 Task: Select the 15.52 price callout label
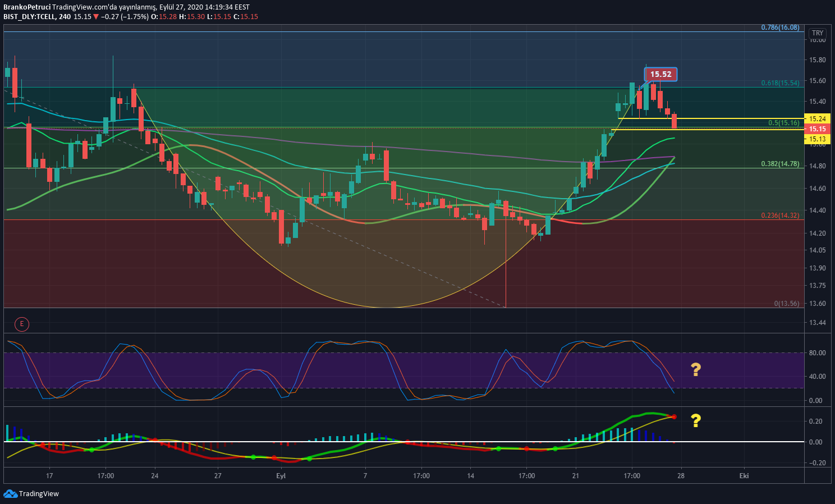(x=660, y=74)
